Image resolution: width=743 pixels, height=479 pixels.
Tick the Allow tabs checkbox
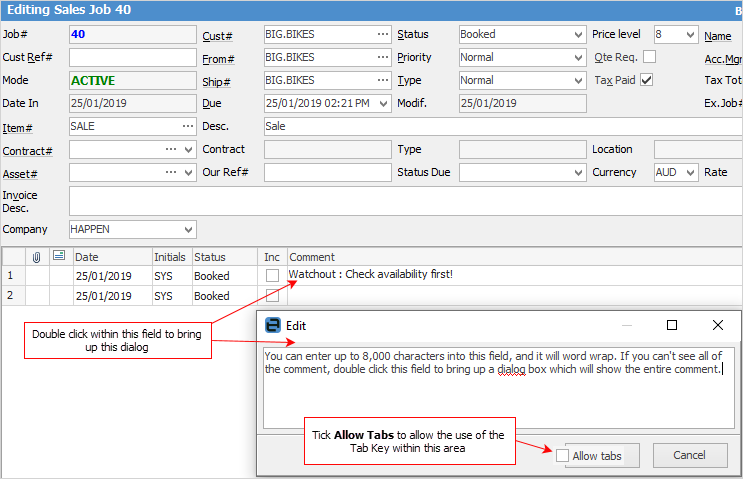click(x=562, y=456)
